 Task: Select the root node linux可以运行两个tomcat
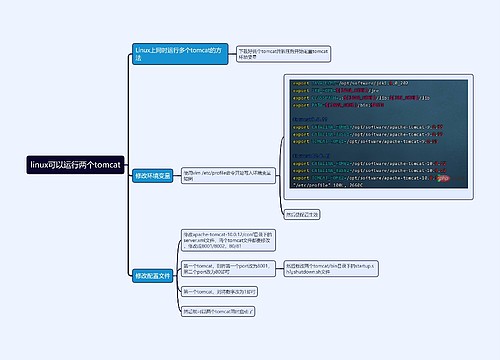pos(75,165)
